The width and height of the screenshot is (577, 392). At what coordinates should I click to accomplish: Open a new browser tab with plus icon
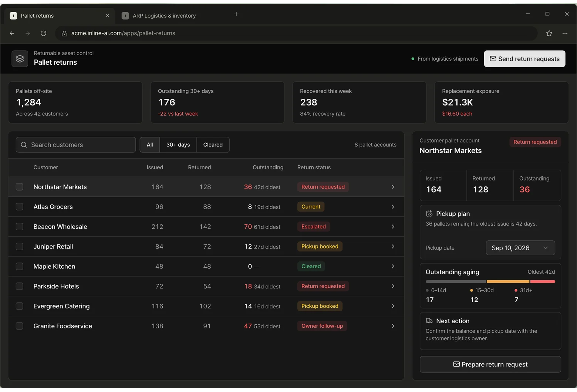click(x=236, y=14)
